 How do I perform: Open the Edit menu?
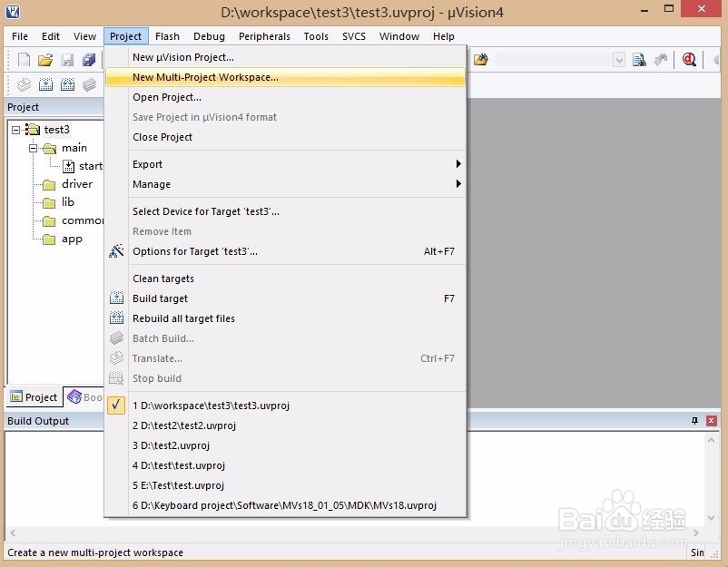[51, 36]
